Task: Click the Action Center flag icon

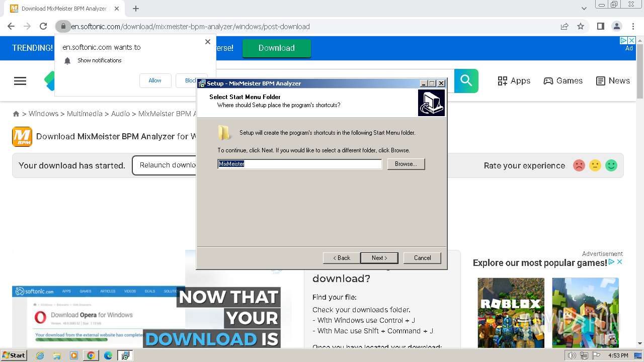Action: [x=597, y=355]
